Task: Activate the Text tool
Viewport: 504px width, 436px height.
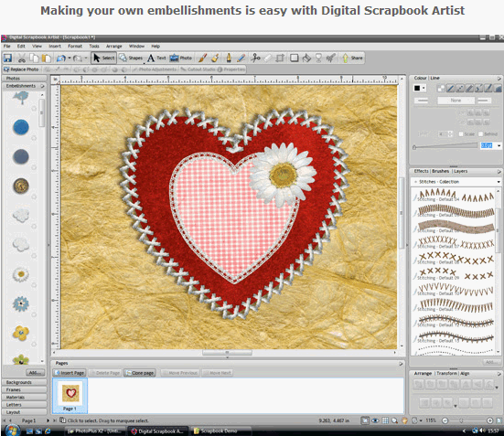Action: (156, 58)
